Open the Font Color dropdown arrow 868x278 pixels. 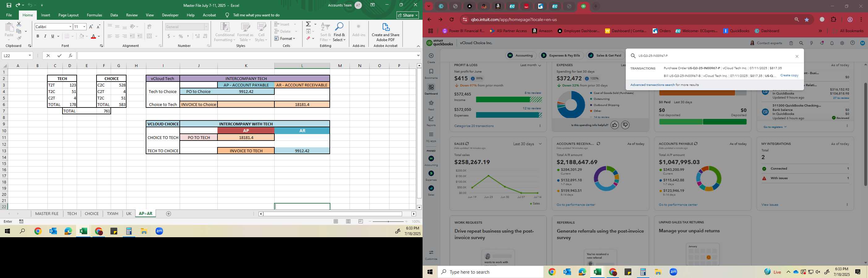tap(99, 36)
